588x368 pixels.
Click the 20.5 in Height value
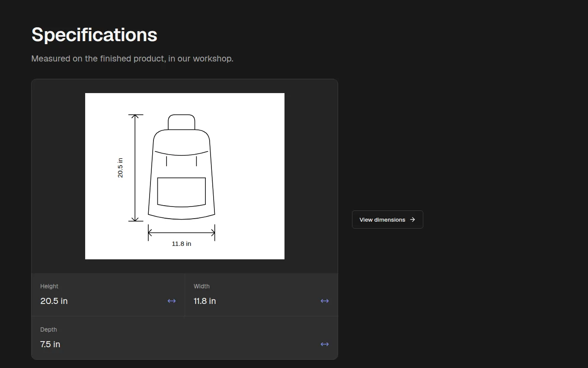point(54,301)
